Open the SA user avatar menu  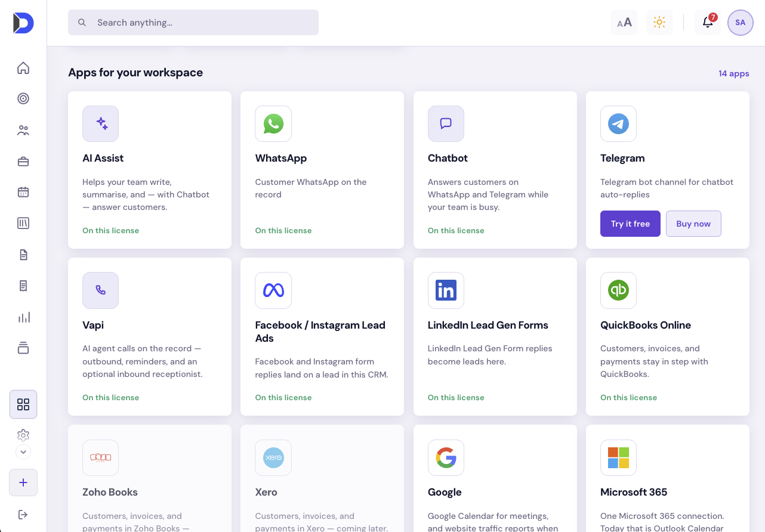point(741,23)
